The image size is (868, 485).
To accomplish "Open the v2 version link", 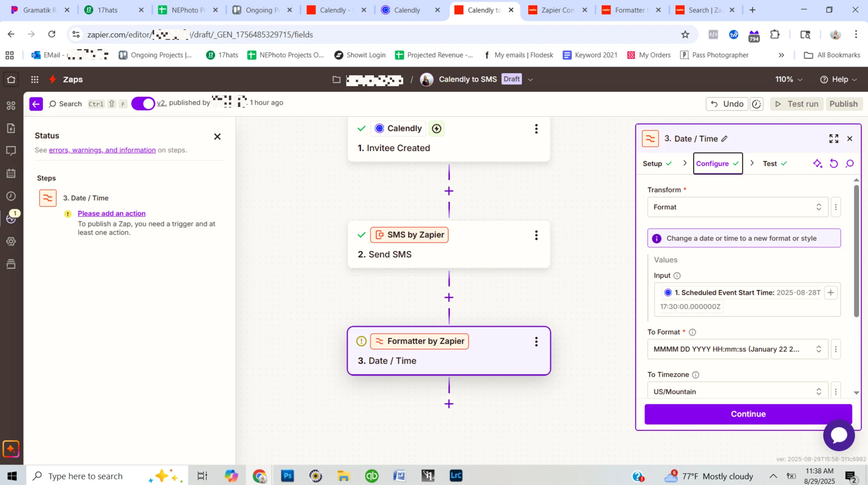I will pos(161,103).
